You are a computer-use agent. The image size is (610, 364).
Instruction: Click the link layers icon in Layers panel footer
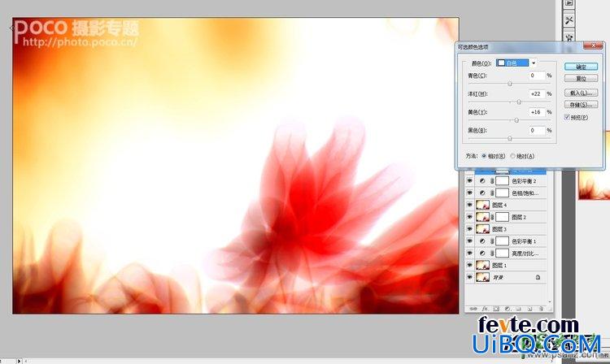tap(473, 309)
